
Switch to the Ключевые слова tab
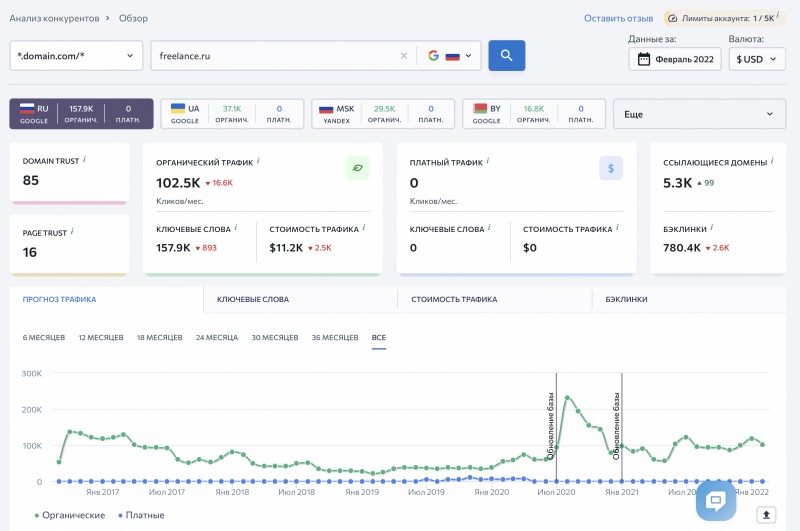pyautogui.click(x=253, y=299)
